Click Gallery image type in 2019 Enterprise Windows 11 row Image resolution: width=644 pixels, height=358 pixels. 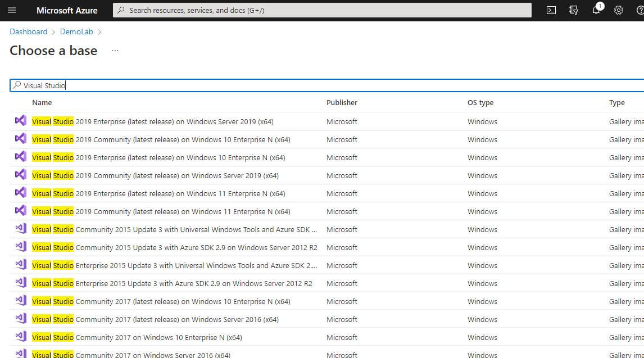(x=627, y=194)
